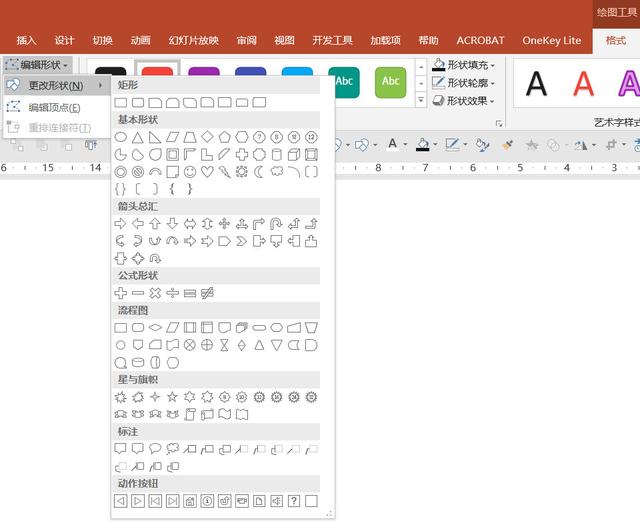Open the 形状效果 dropdown
The height and width of the screenshot is (525, 640).
463,100
